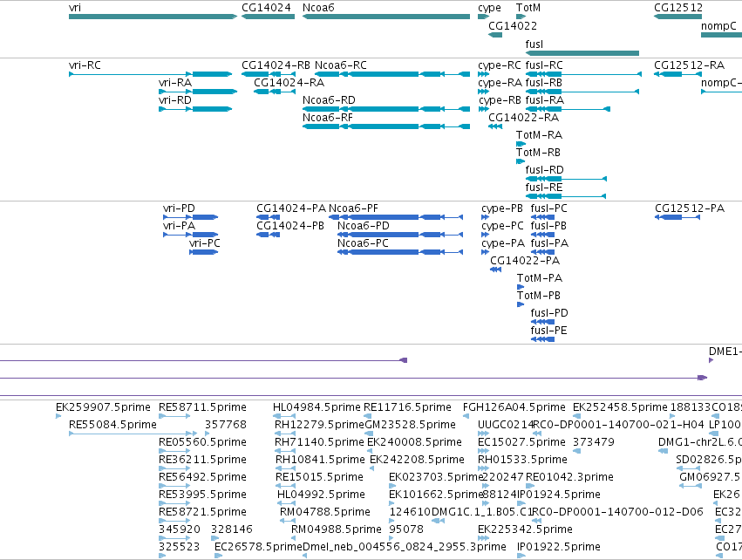
Task: Click the vri-PD protein label
Action: tap(179, 208)
